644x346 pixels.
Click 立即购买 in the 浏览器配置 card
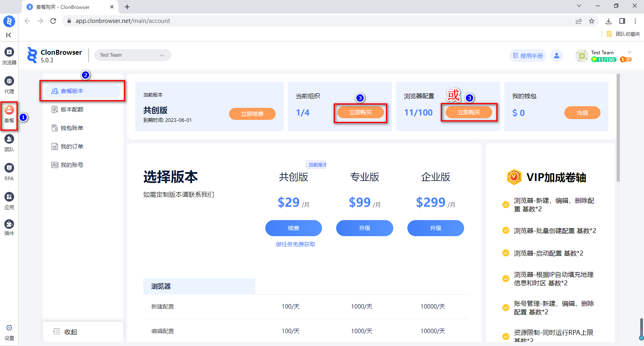[x=469, y=113]
